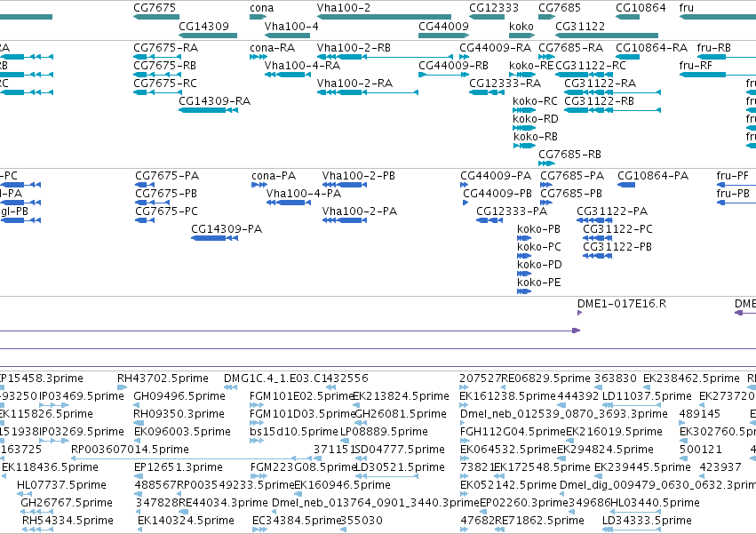
Task: Select protein Vha100-2-PB
Action: tap(359, 176)
